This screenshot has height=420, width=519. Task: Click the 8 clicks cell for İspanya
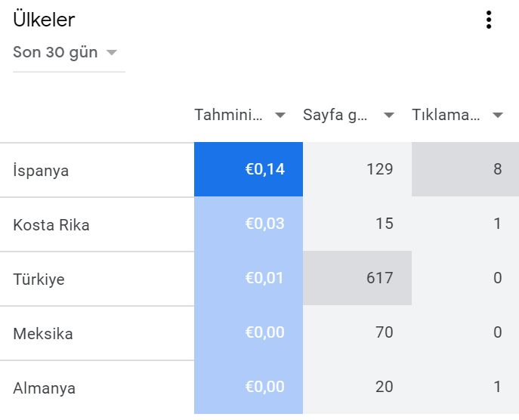(x=465, y=169)
